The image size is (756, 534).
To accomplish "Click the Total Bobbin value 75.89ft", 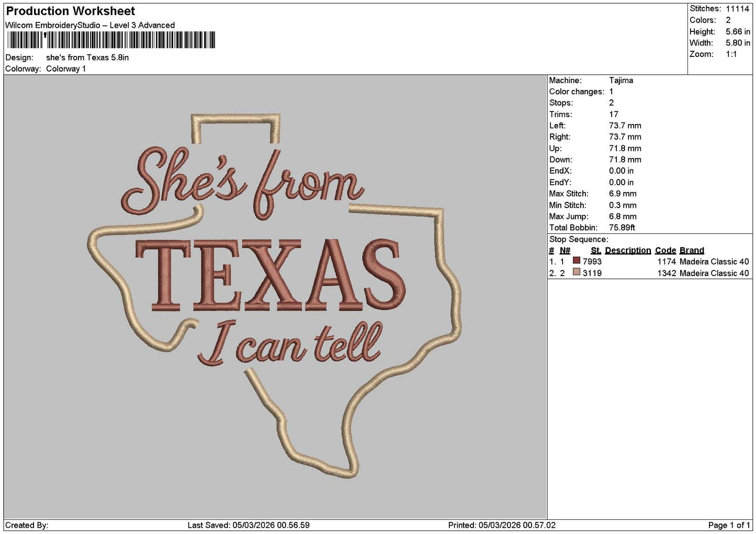I will [622, 228].
